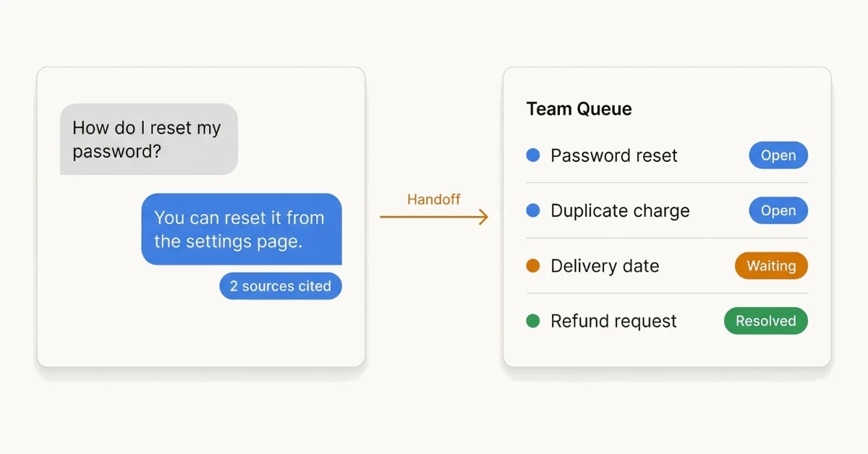
Task: Open the Refund request queue item
Action: pyautogui.click(x=667, y=321)
